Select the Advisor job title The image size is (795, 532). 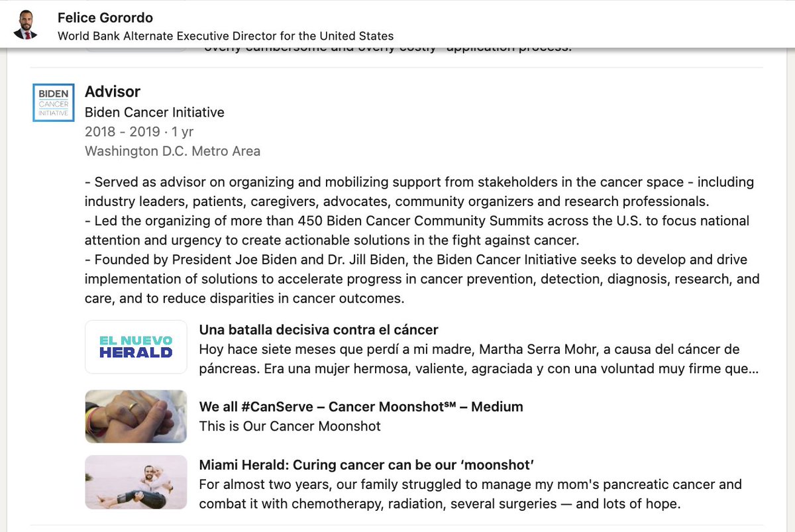[x=113, y=91]
